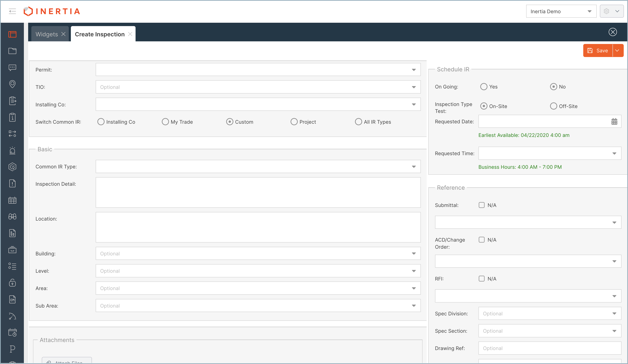Open the Spec Section dropdown
The width and height of the screenshot is (628, 364).
tap(549, 331)
